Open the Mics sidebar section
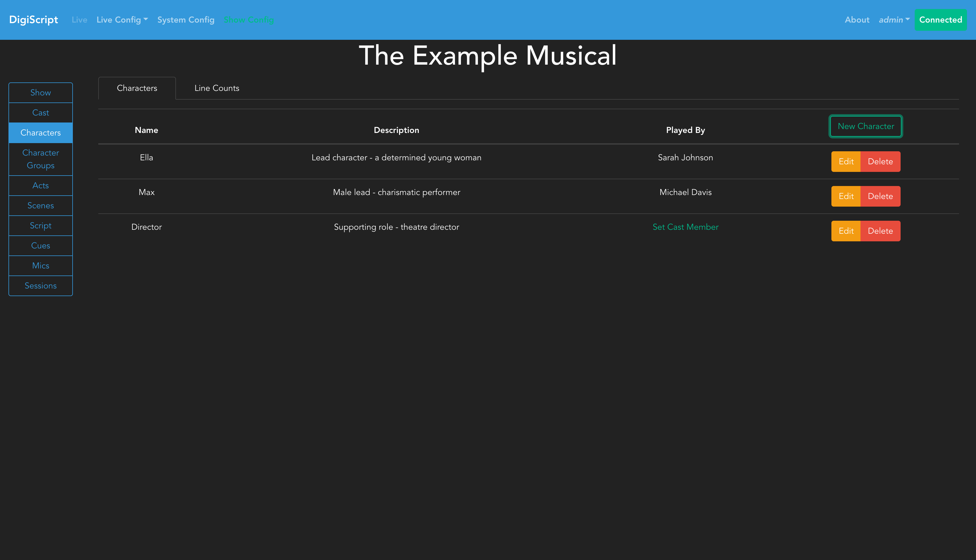The height and width of the screenshot is (560, 976). [x=40, y=266]
